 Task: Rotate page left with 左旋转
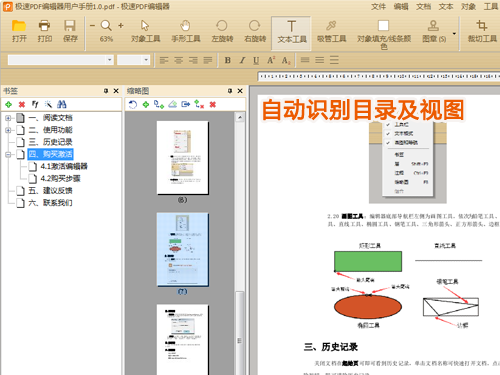(x=222, y=31)
